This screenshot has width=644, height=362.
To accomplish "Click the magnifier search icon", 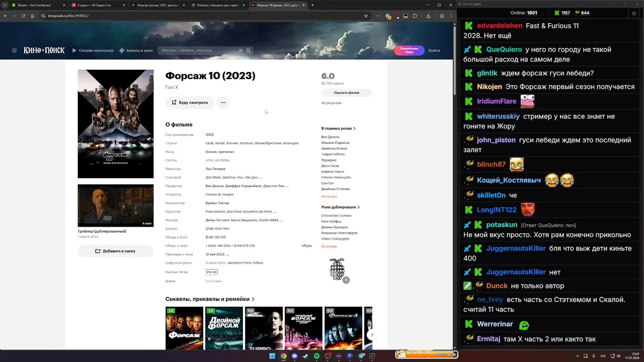I will (x=248, y=50).
